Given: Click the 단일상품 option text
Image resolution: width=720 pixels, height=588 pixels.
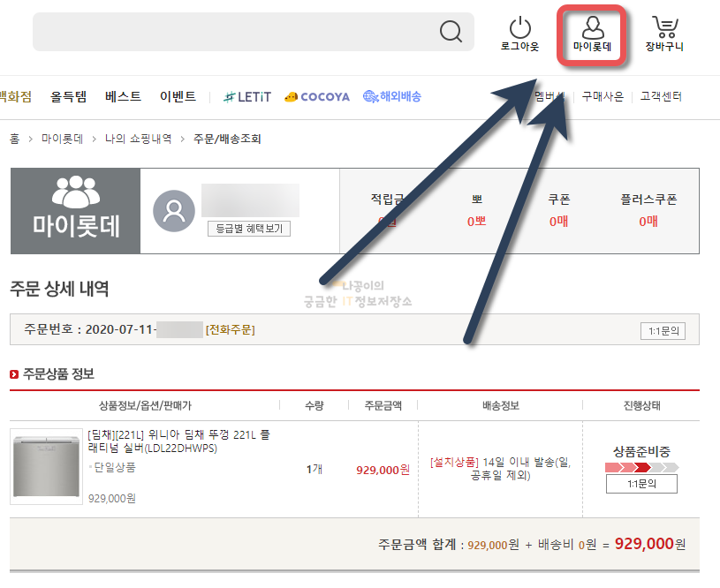Looking at the screenshot, I should point(115,467).
